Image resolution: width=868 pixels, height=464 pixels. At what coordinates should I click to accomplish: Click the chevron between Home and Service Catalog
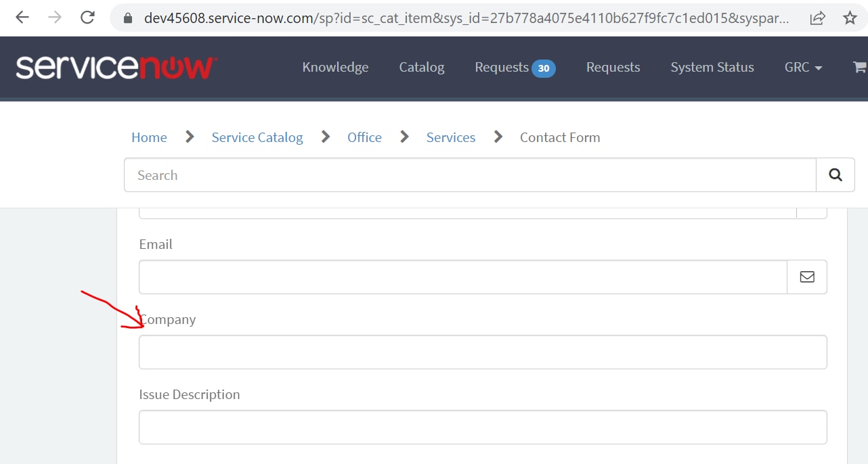point(189,137)
